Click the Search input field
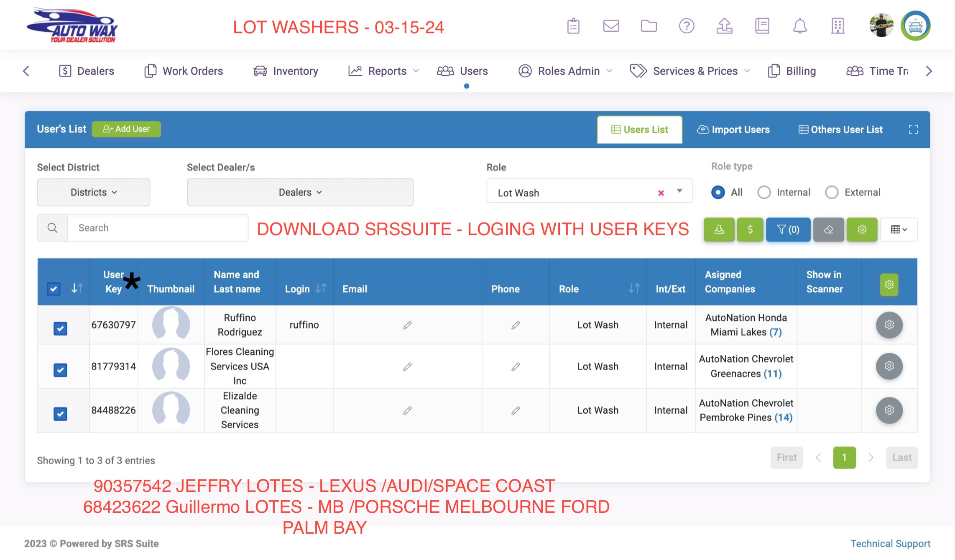The image size is (955, 560). tap(157, 228)
